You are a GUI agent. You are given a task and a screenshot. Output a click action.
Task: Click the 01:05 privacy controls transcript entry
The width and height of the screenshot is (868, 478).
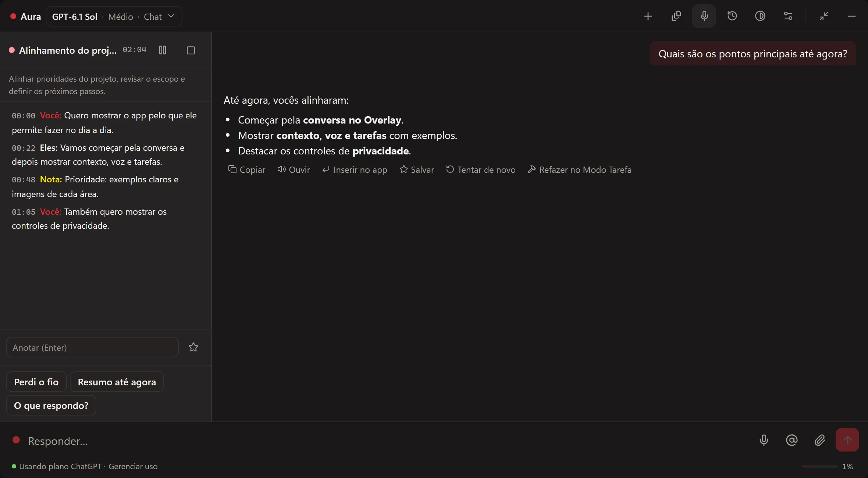(x=89, y=218)
